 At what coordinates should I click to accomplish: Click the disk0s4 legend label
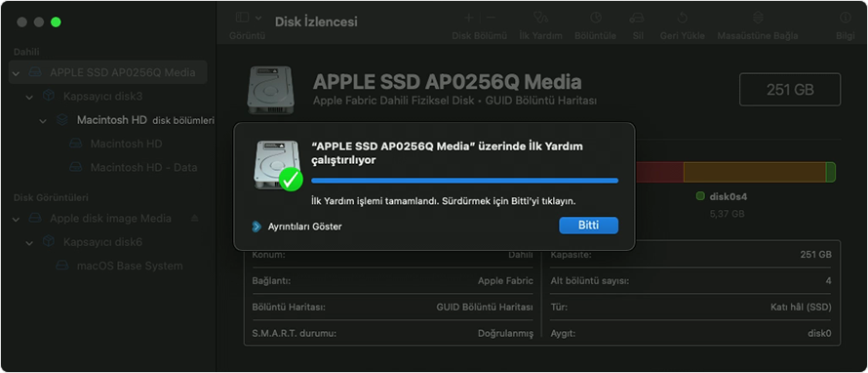point(729,197)
